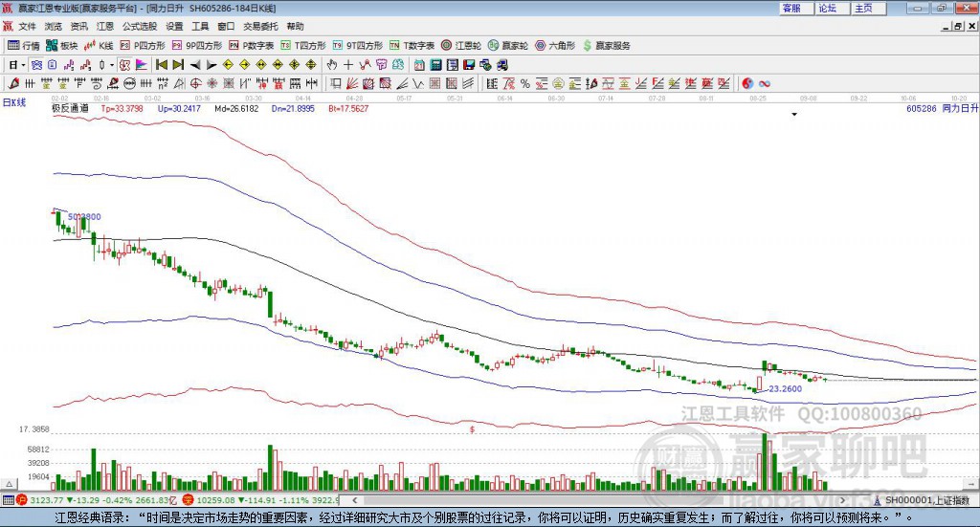
Task: Open the T四方形 tool
Action: tap(303, 46)
